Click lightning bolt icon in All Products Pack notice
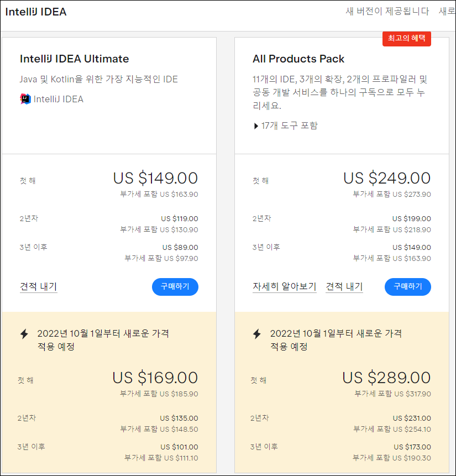 [256, 334]
